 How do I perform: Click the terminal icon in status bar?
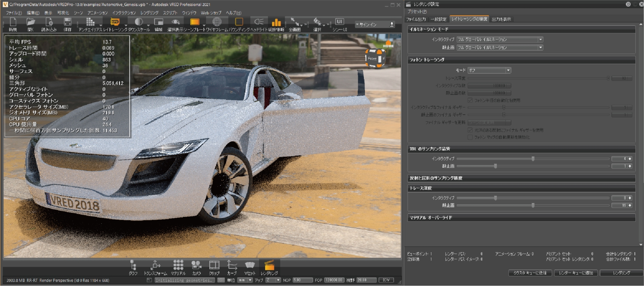(x=149, y=280)
